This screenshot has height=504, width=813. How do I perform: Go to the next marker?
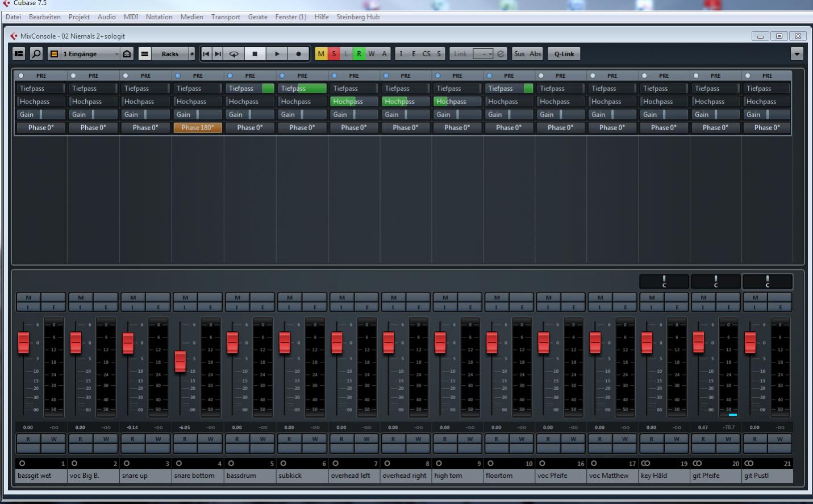(x=218, y=54)
